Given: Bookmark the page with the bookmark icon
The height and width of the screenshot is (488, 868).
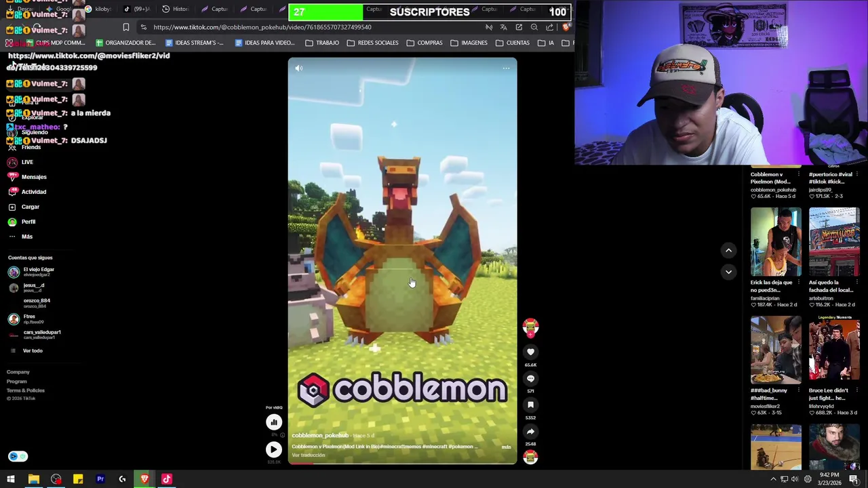Looking at the screenshot, I should tap(125, 27).
